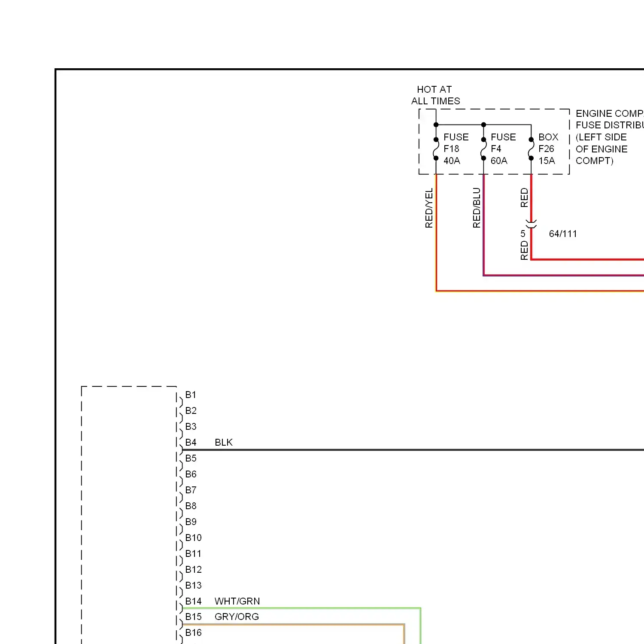Select pin B6 label
The image size is (644, 644).
[191, 474]
